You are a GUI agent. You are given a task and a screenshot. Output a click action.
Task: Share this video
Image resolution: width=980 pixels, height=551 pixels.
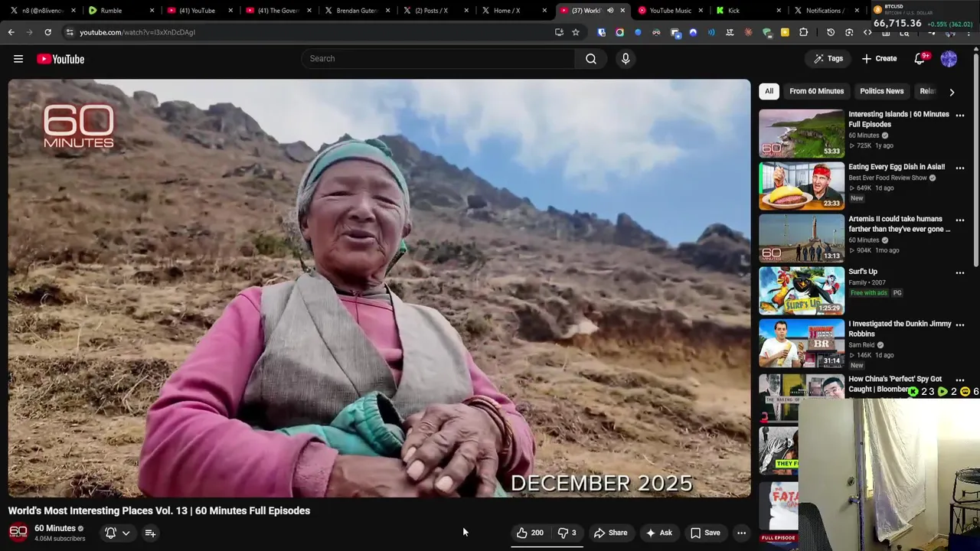[610, 533]
